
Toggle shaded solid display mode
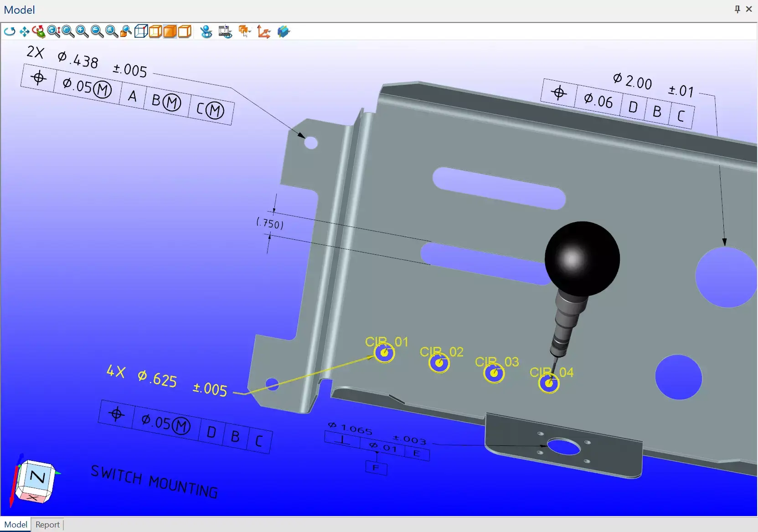tap(170, 31)
